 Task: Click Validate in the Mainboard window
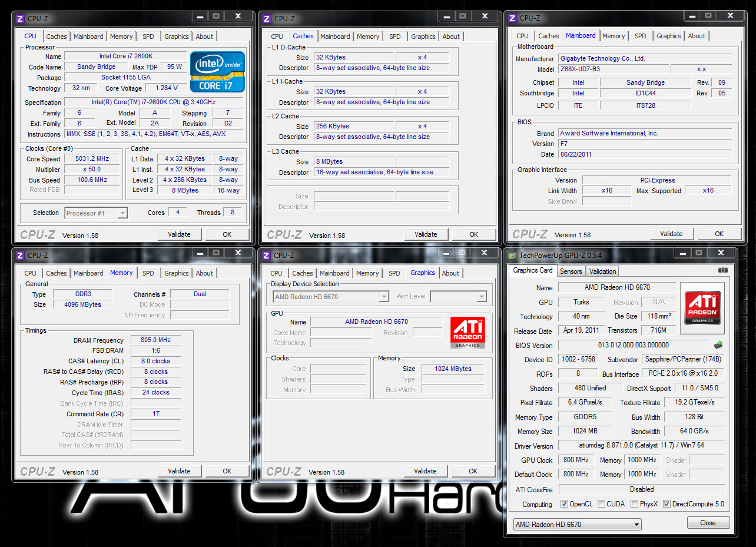[x=671, y=234]
